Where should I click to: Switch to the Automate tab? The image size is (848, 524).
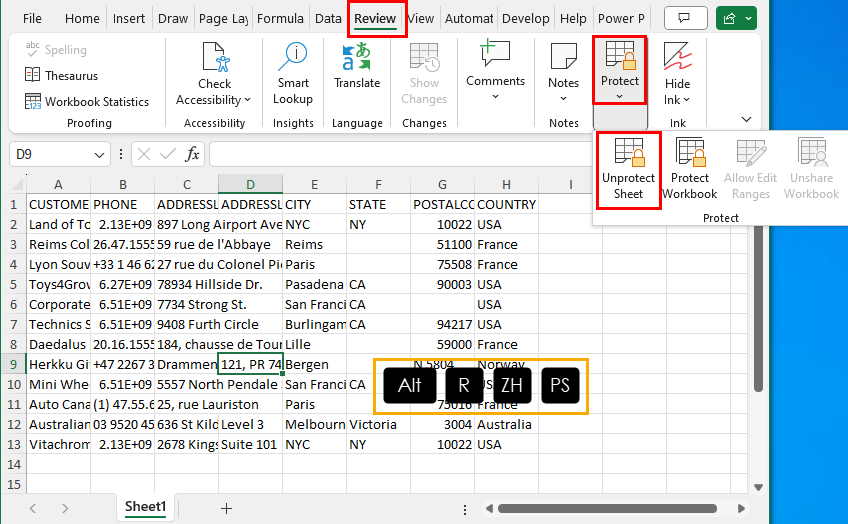tap(468, 18)
